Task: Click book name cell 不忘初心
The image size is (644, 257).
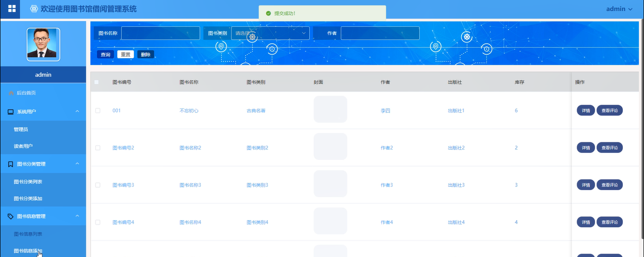Action: click(x=189, y=111)
